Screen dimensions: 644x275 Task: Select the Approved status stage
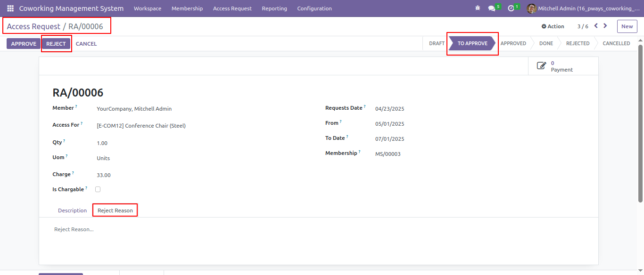tap(513, 43)
